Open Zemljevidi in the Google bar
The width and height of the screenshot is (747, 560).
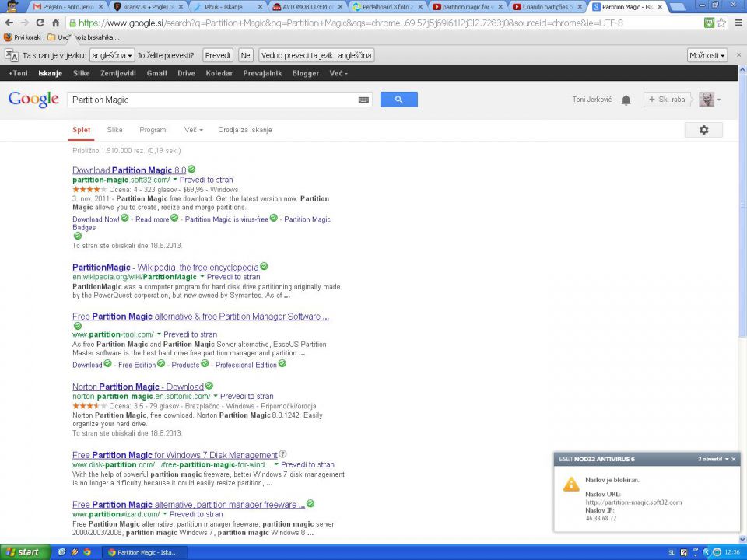[118, 73]
